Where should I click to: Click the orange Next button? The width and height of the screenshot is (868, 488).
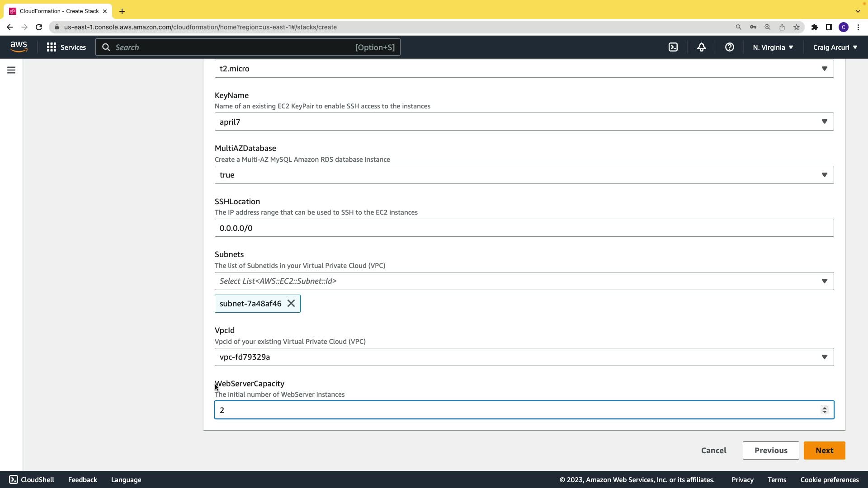pos(824,450)
